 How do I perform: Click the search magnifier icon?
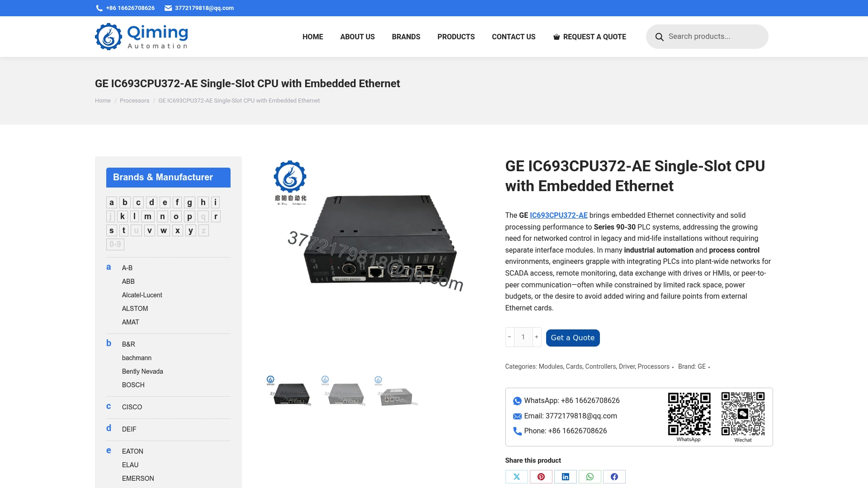click(660, 37)
